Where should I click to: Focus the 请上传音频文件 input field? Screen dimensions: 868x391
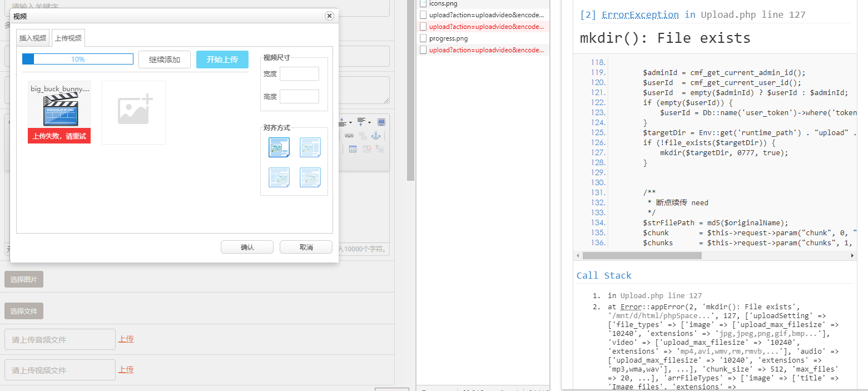point(60,339)
